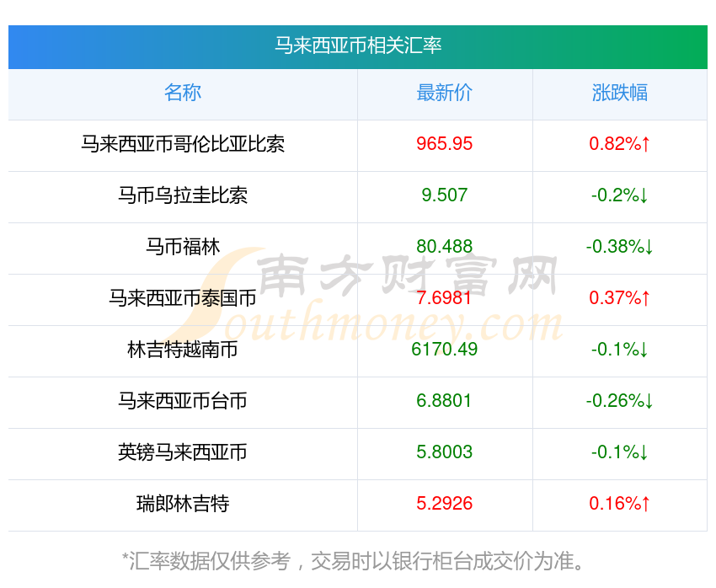This screenshot has width=716, height=588.
Task: Select the row name 英镑马来西亚币
Action: point(183,452)
